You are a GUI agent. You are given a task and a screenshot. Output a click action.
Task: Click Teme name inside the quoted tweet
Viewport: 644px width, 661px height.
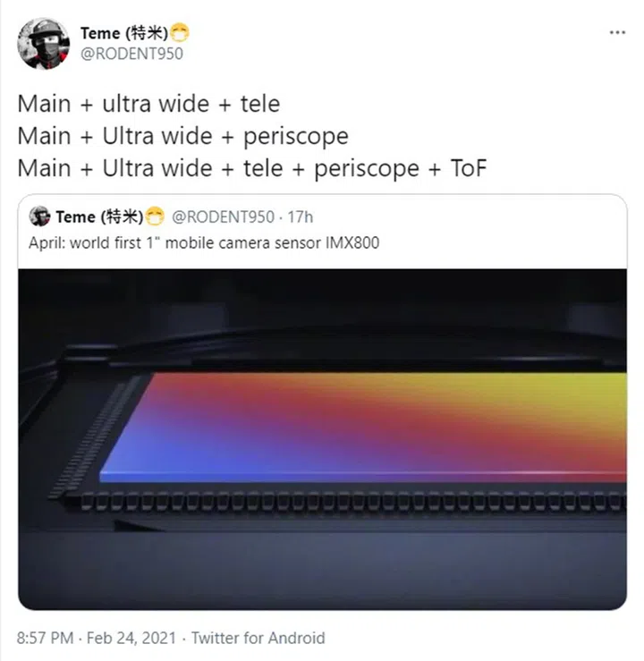pyautogui.click(x=99, y=216)
